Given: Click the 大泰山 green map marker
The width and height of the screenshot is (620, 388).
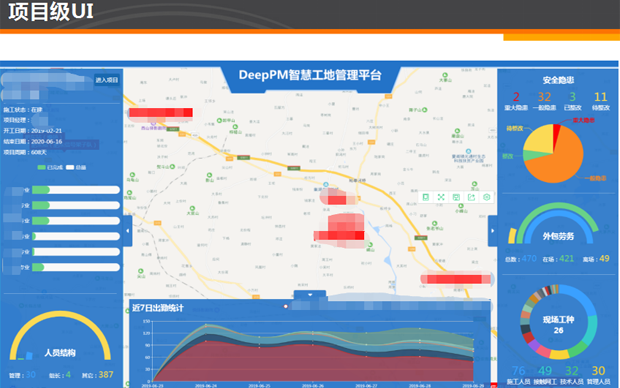Looking at the screenshot, I should (445, 75).
